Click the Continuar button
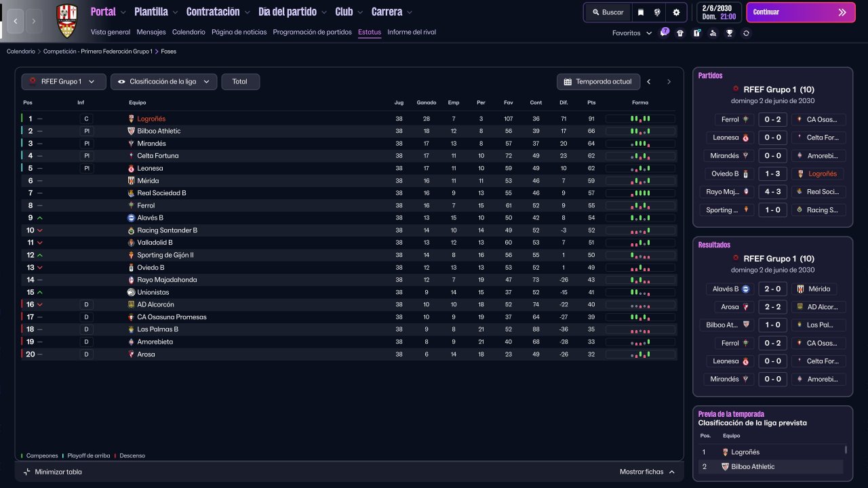This screenshot has height=488, width=868. pos(801,12)
